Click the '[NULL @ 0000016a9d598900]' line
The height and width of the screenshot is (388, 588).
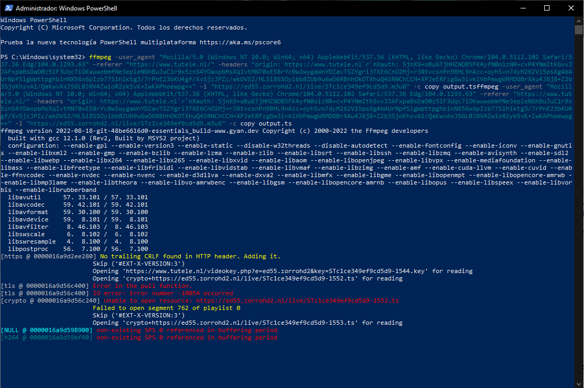[x=139, y=330]
